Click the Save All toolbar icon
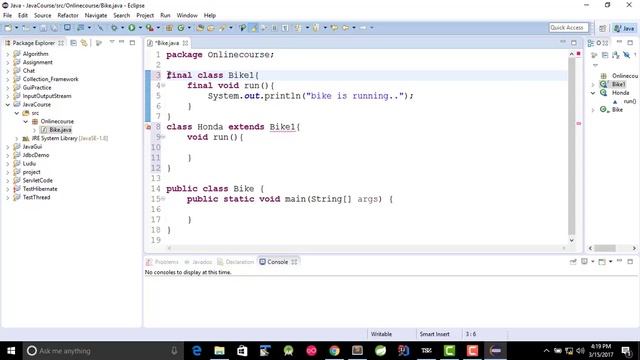 54,28
